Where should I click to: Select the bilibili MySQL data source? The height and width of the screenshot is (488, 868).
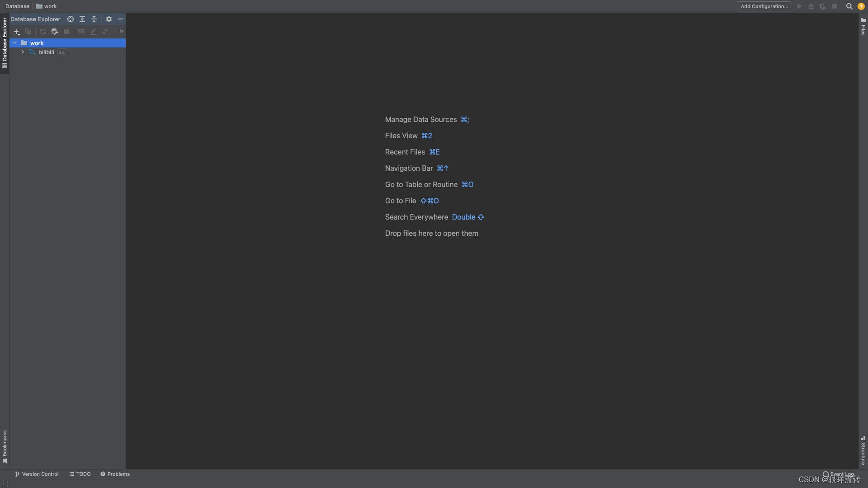point(46,52)
